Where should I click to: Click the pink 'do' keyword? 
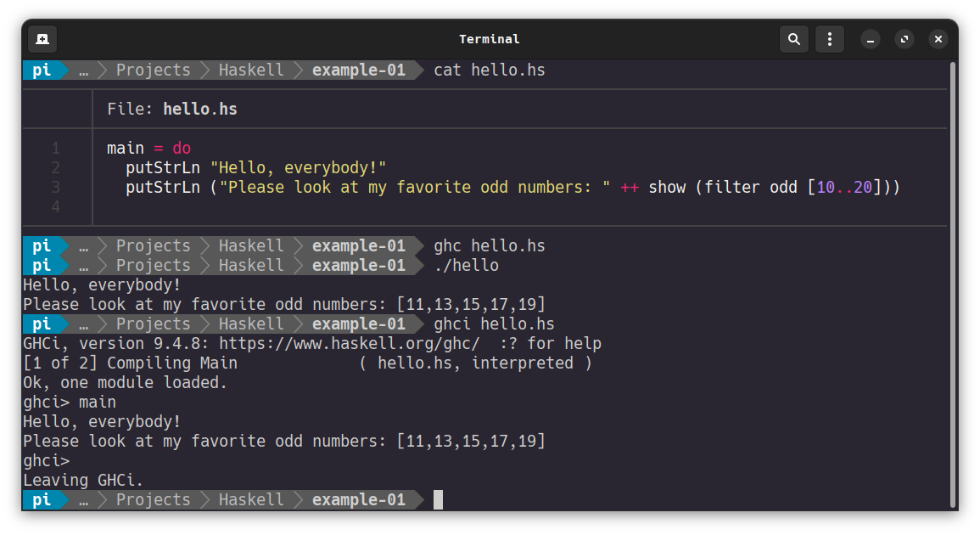182,149
